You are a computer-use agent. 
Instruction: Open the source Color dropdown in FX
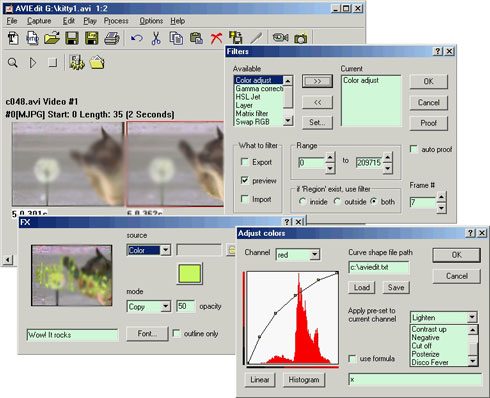(x=165, y=250)
